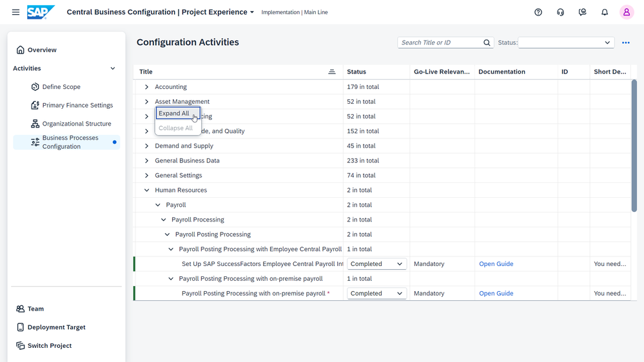Expand the General Settings row

tap(146, 176)
